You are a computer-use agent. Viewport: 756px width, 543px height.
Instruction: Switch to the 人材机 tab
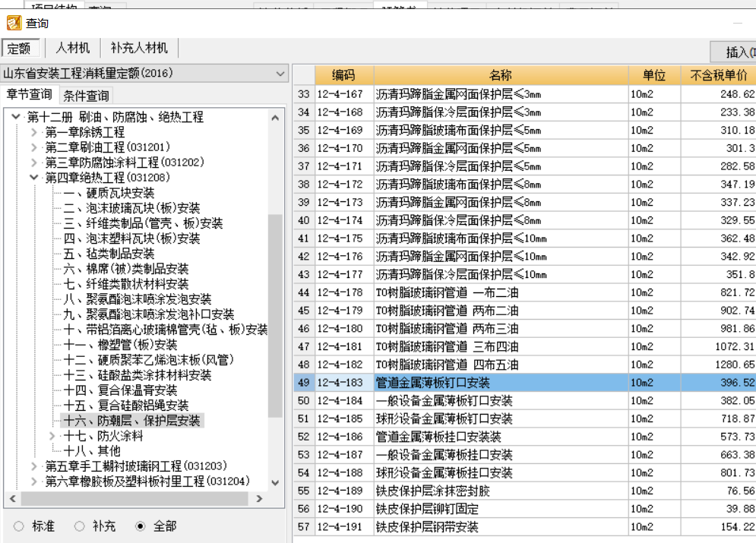[x=72, y=48]
